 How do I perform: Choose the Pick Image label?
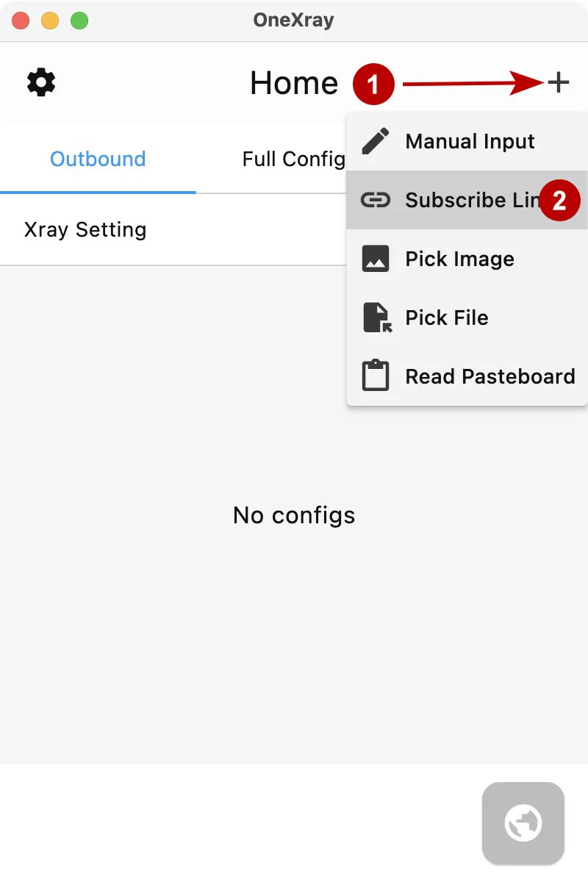click(459, 259)
